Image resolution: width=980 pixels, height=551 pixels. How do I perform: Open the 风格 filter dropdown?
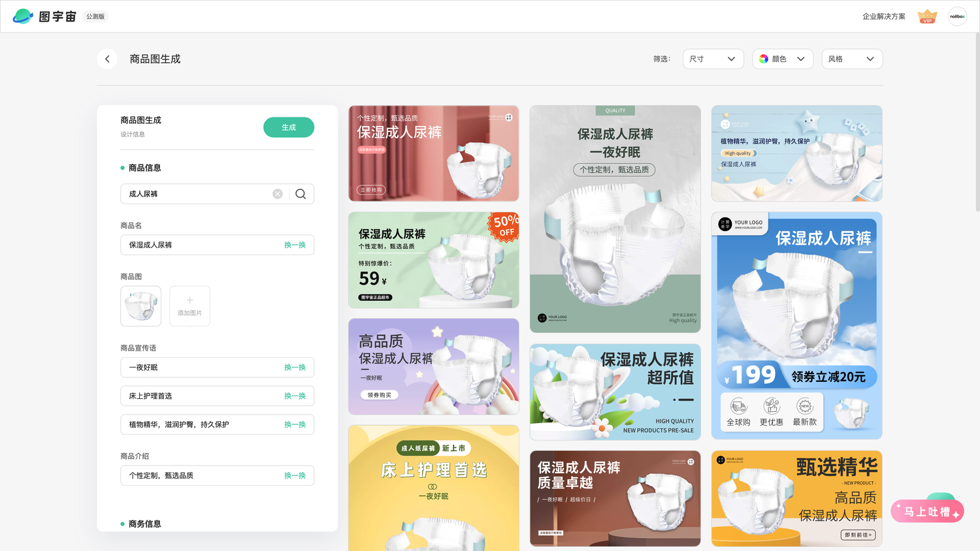coord(852,59)
